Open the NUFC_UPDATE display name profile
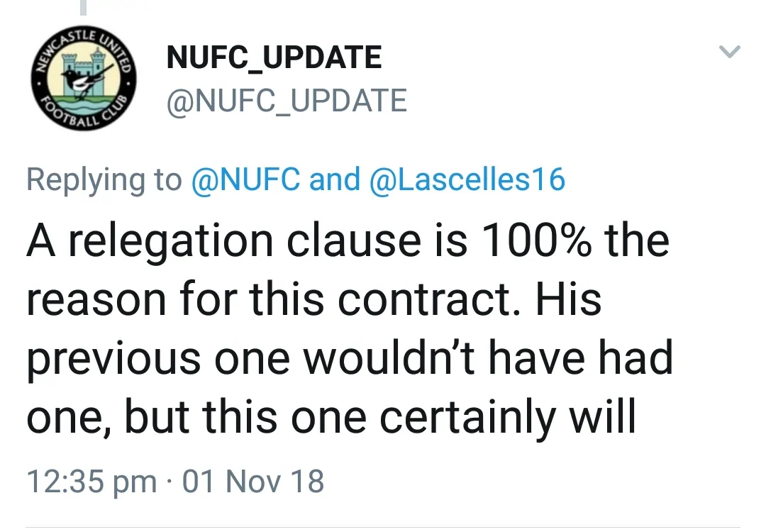 click(x=274, y=57)
